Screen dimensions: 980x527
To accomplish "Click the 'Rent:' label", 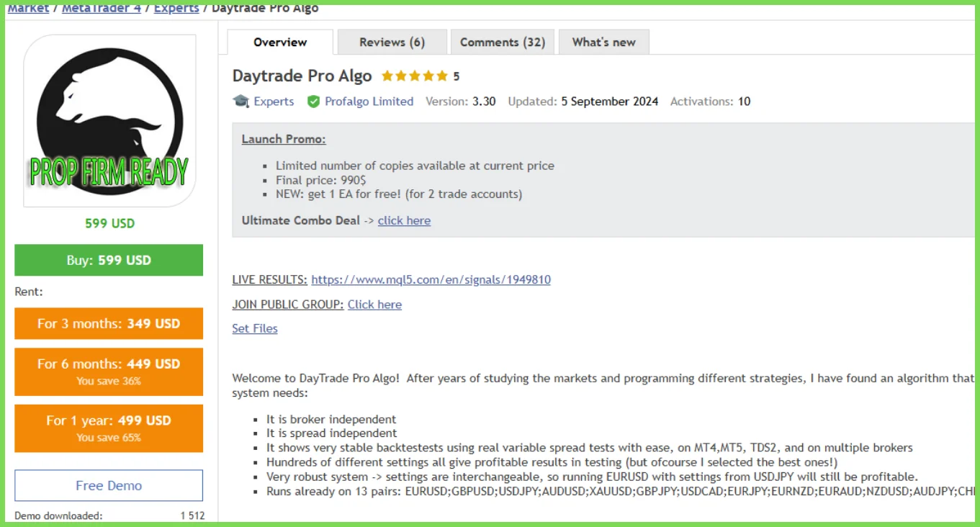I will [x=29, y=292].
